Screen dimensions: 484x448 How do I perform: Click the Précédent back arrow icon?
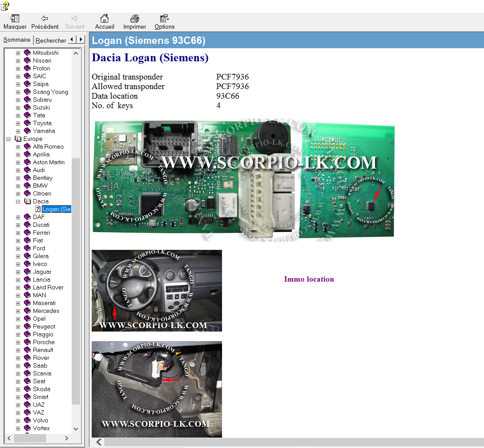pos(45,19)
